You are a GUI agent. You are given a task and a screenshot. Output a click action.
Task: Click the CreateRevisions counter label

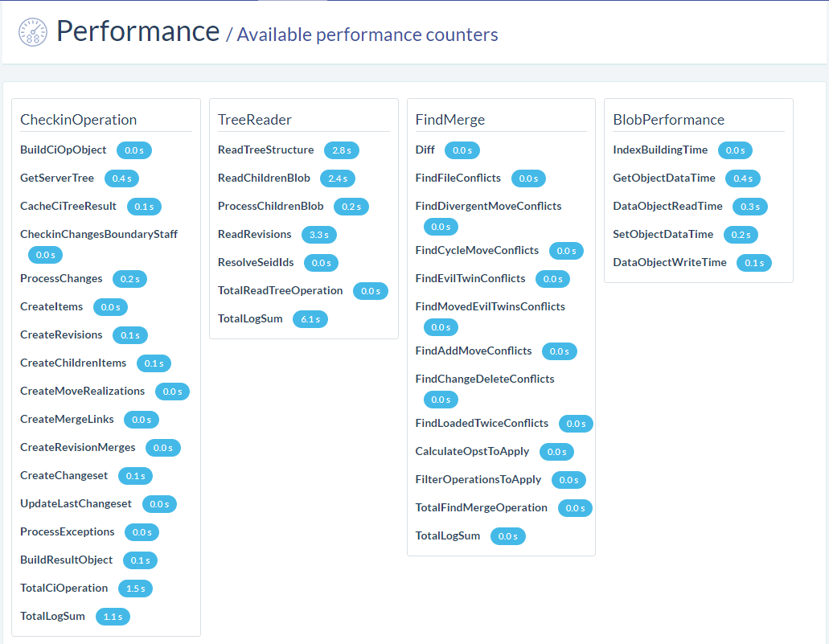pyautogui.click(x=61, y=334)
